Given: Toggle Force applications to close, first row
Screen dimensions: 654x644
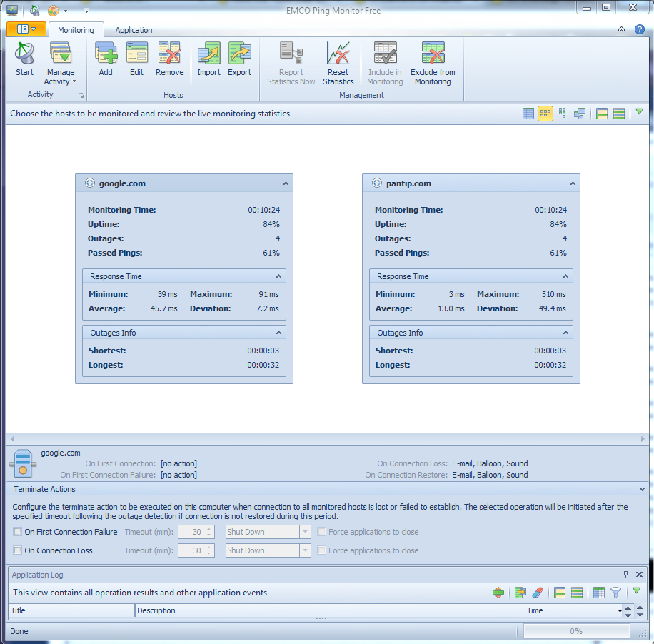Looking at the screenshot, I should (x=321, y=532).
